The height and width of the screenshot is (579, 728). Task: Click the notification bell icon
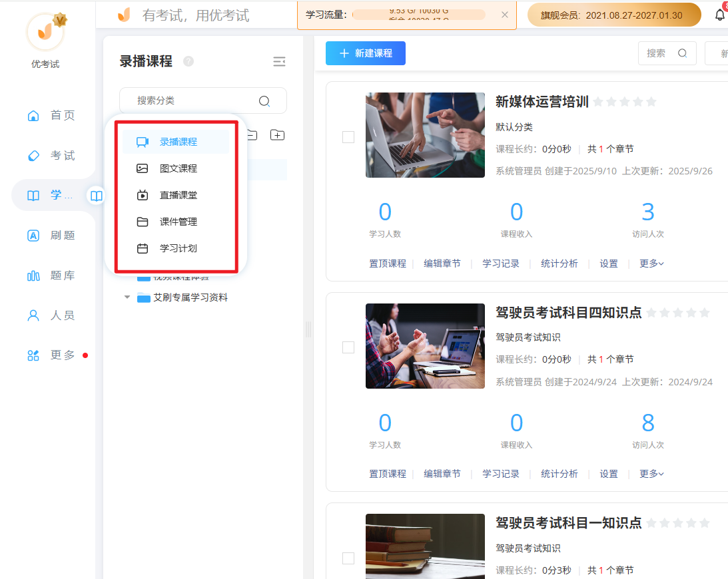[x=719, y=13]
